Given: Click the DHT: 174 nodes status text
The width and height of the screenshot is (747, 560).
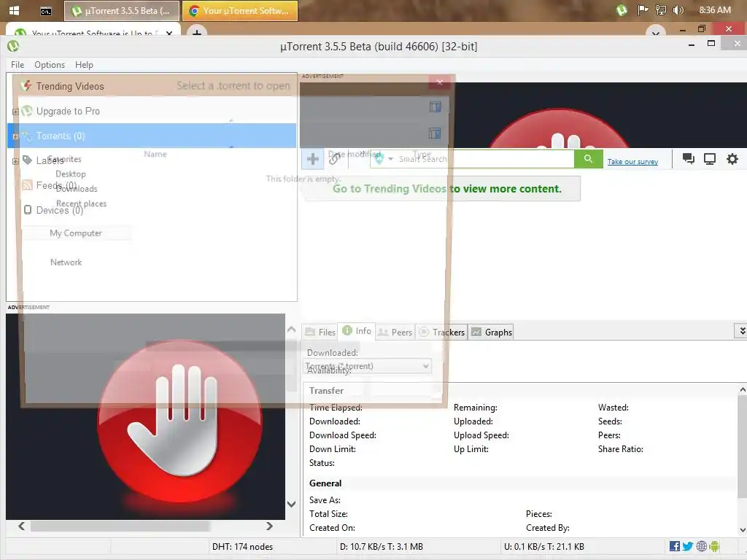Looking at the screenshot, I should coord(242,547).
